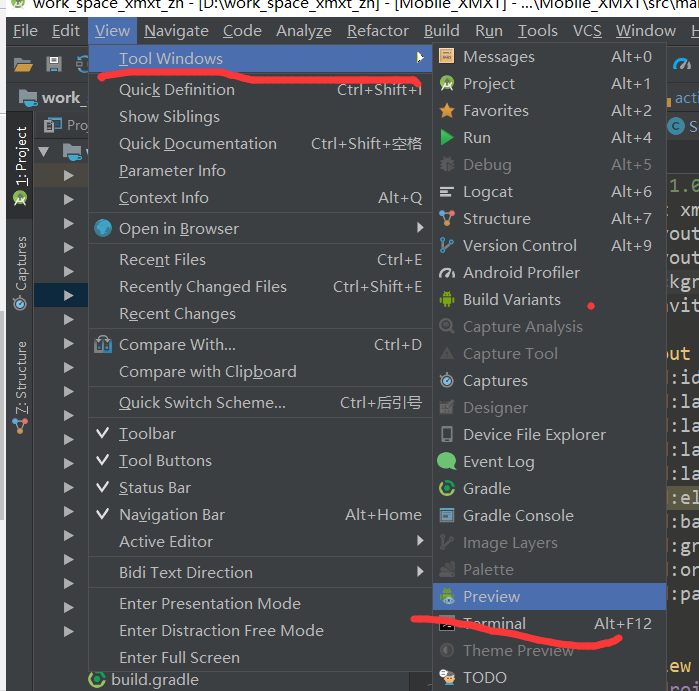Open the Refactor menu
Image resolution: width=699 pixels, height=691 pixels.
(378, 31)
